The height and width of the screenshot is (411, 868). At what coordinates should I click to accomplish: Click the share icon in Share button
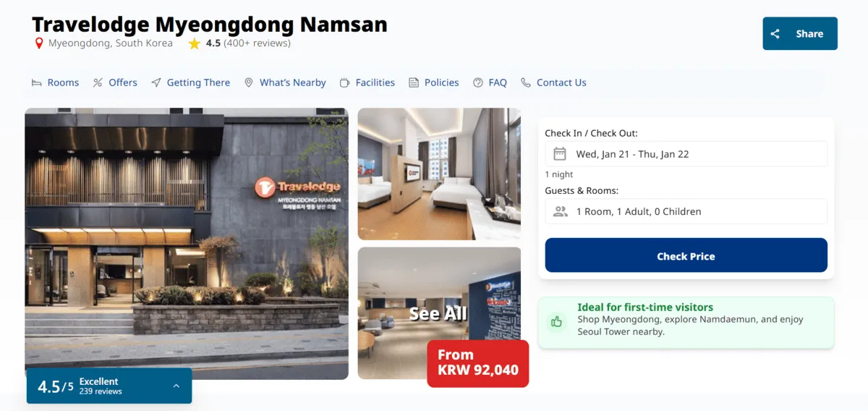click(775, 34)
